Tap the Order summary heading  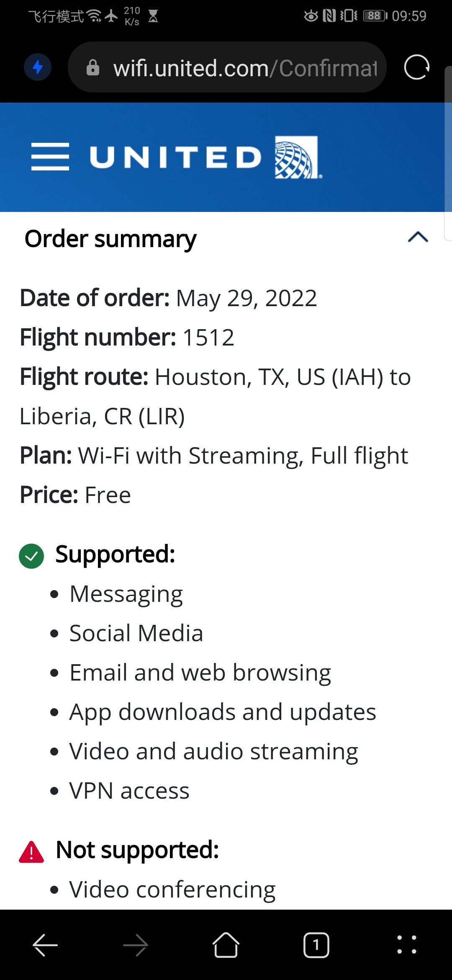coord(110,239)
